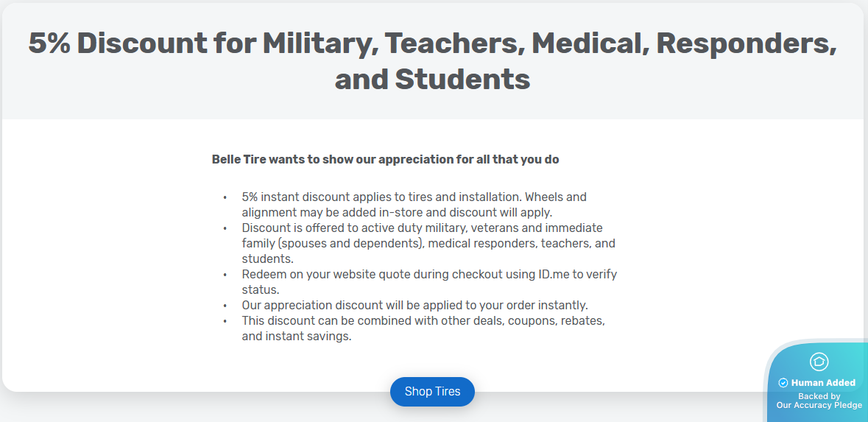Click the bullet dot before 'Discount is offered'
This screenshot has height=422, width=868.
point(225,228)
